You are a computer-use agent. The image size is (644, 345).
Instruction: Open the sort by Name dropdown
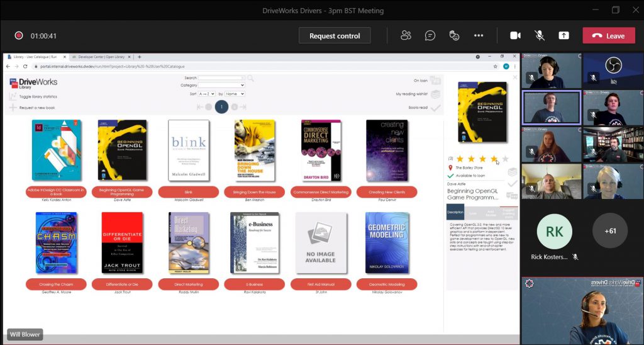tap(235, 94)
